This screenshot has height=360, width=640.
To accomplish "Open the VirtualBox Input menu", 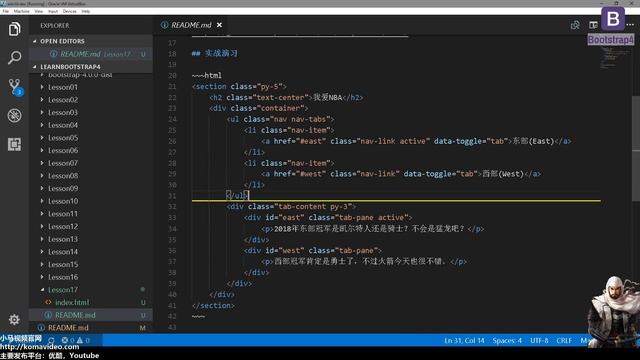I will (x=53, y=11).
